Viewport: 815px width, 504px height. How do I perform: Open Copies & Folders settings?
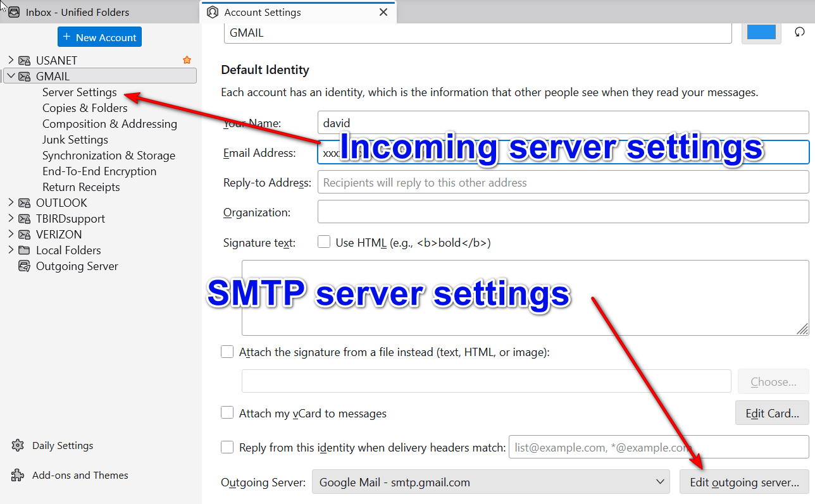[85, 108]
